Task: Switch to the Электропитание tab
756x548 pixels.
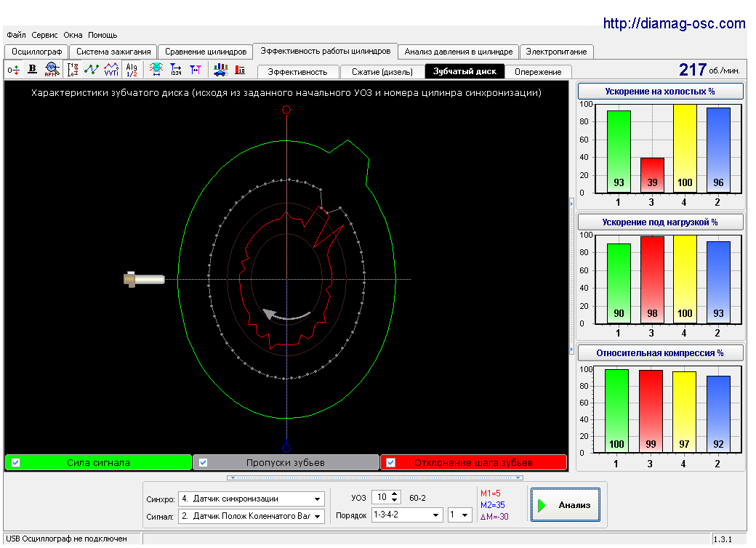Action: point(556,52)
